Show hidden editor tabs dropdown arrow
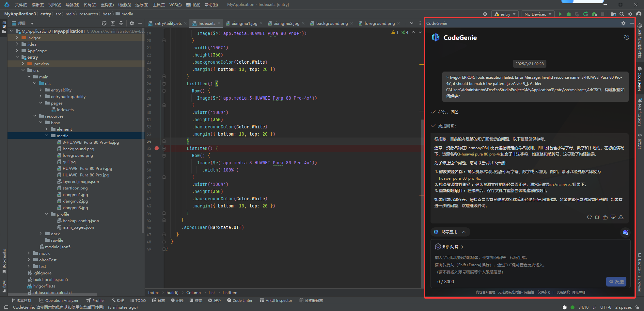 (x=411, y=23)
